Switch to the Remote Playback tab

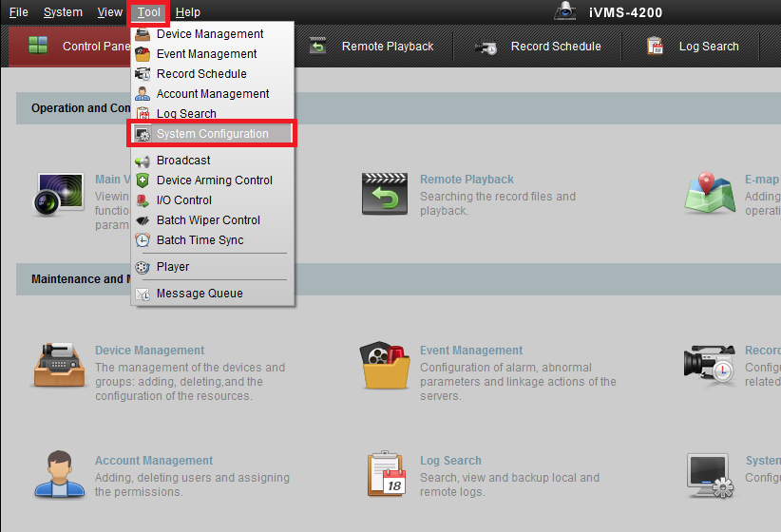(372, 47)
